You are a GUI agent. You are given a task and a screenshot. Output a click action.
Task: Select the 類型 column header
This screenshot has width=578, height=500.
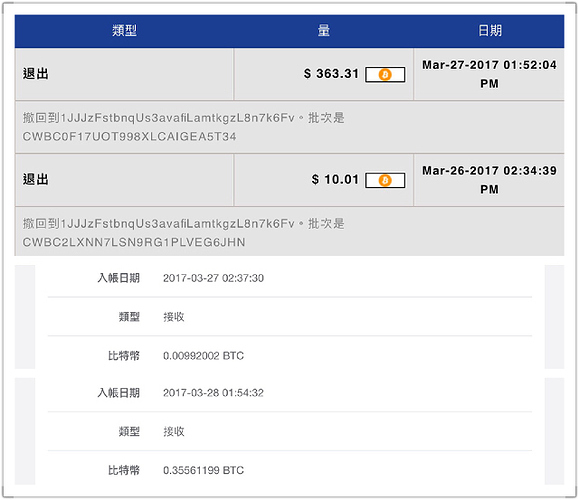(x=125, y=31)
